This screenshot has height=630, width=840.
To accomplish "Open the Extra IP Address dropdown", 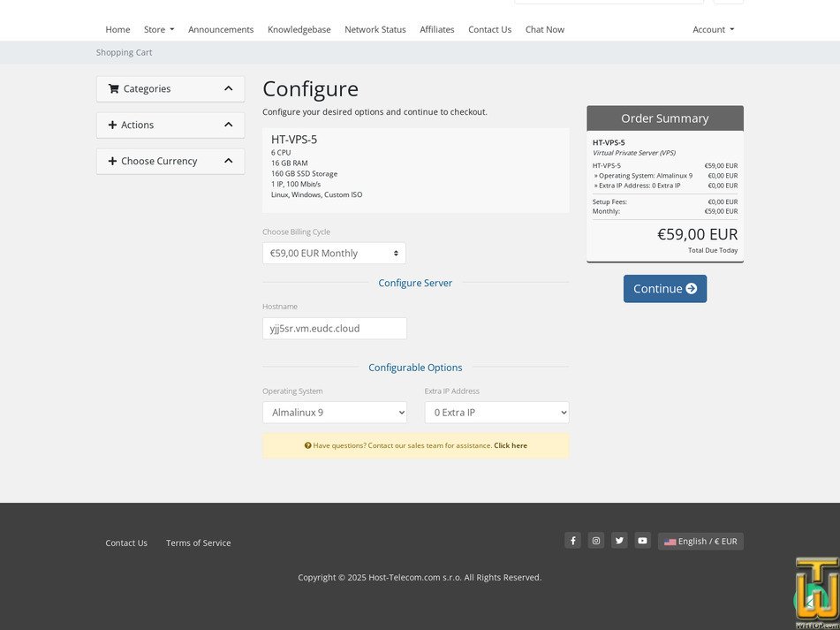I will point(496,412).
